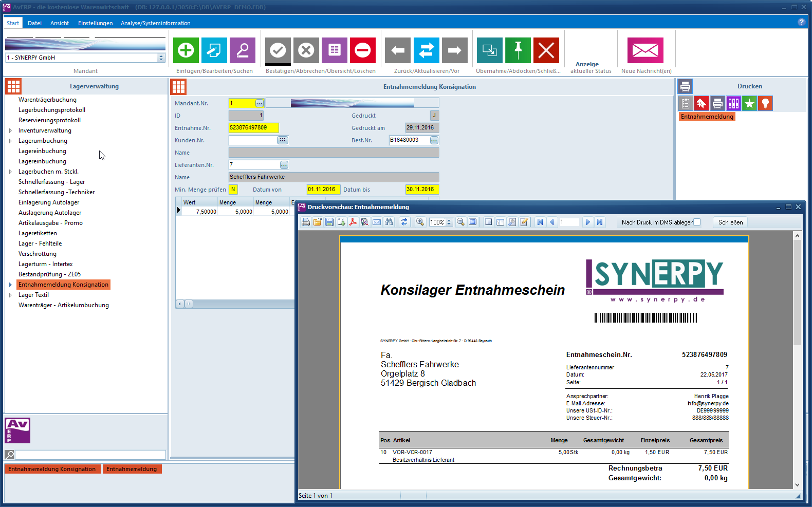Toggle the Gedruckt checkbox marked J
Image resolution: width=812 pixels, height=507 pixels.
click(434, 116)
